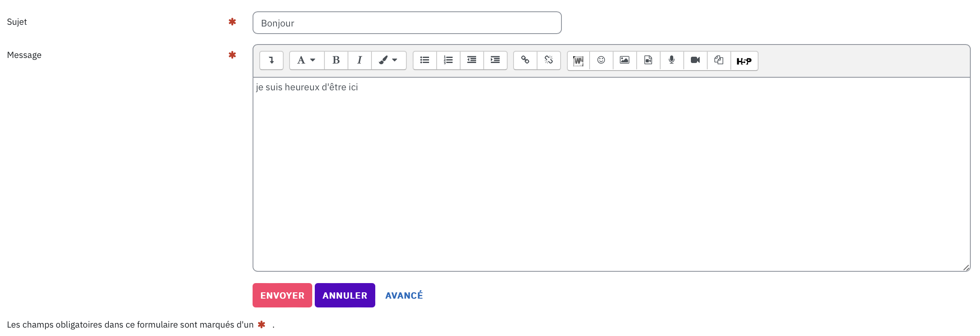The width and height of the screenshot is (980, 336).
Task: Click inside the Message editor text area
Action: click(611, 174)
